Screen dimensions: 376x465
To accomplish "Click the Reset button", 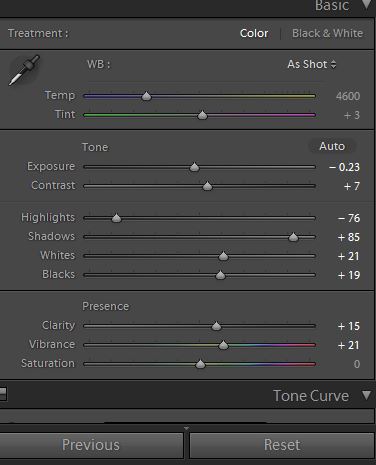I will (282, 445).
